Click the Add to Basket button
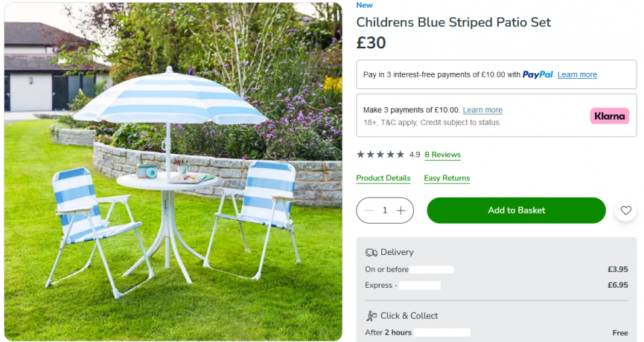Screen dimensions: 644x342 [x=516, y=210]
